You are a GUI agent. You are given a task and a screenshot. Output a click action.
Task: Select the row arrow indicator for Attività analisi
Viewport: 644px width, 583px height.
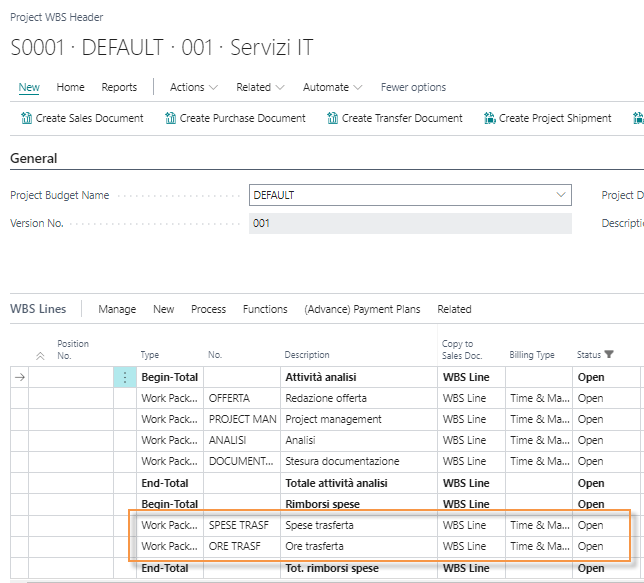click(20, 377)
